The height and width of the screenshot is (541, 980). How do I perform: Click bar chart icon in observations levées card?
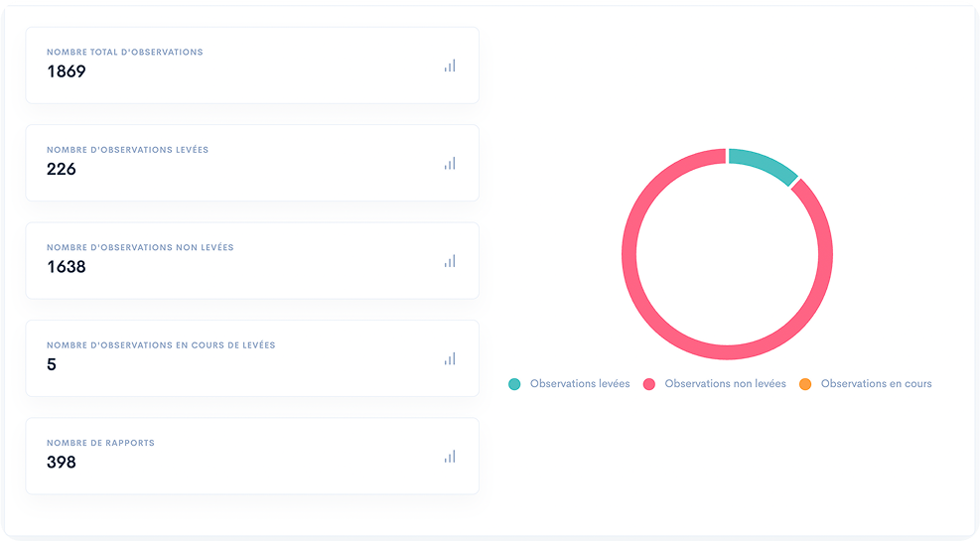(x=450, y=164)
